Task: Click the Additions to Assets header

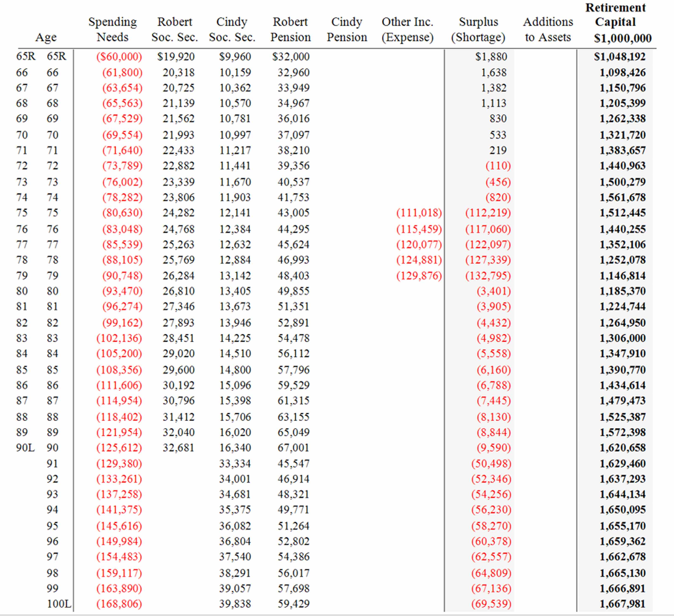Action: coord(548,29)
